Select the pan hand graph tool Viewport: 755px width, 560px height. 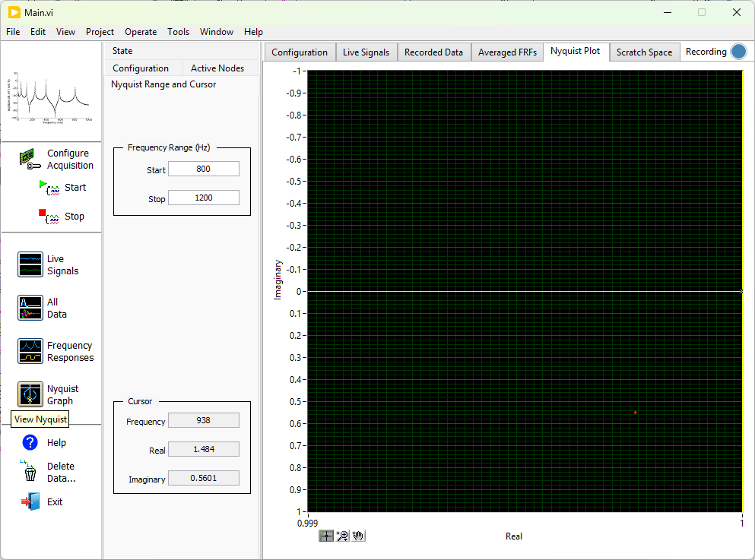[x=358, y=536]
